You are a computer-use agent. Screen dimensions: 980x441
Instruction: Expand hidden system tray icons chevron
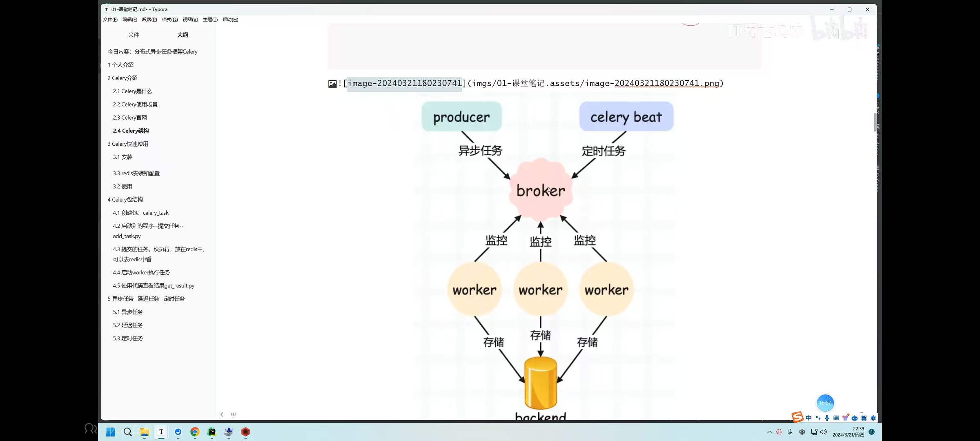(770, 432)
